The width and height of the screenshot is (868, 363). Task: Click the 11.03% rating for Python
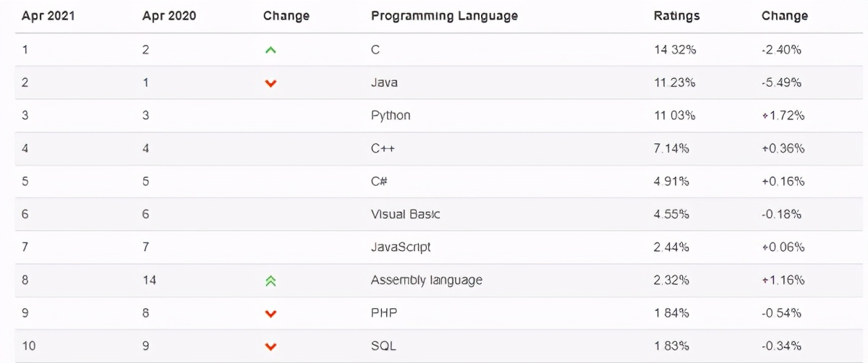click(674, 116)
